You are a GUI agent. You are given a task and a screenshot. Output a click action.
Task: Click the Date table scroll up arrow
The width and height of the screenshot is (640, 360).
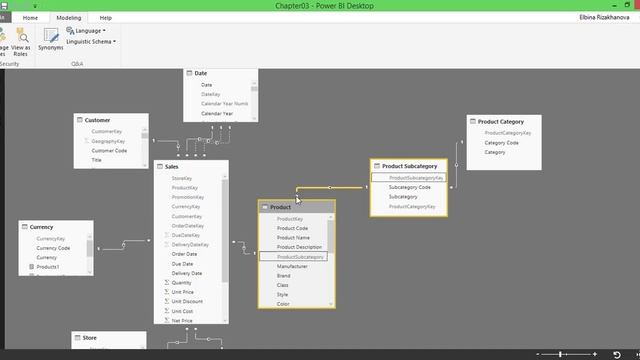point(254,83)
